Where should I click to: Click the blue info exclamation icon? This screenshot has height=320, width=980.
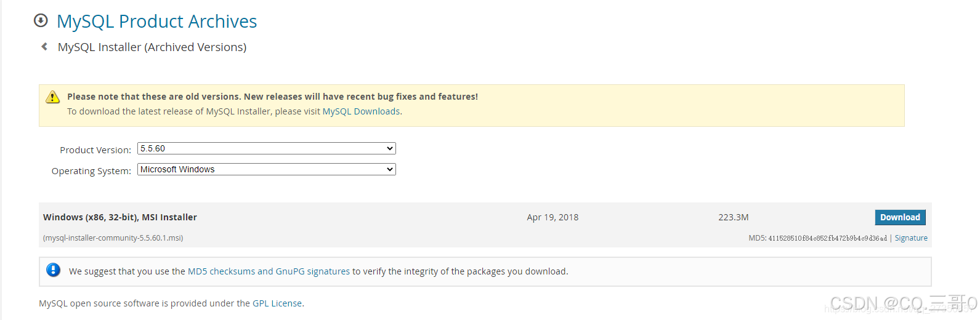(54, 270)
